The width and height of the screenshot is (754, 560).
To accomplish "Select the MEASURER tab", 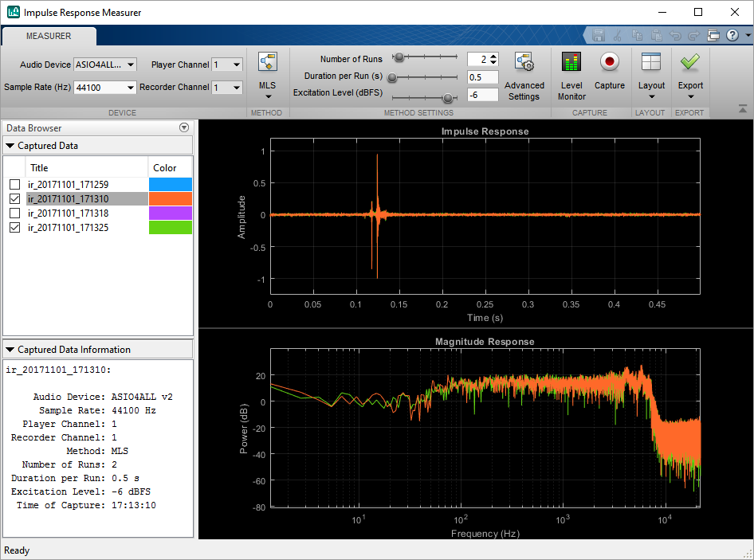I will [x=49, y=36].
